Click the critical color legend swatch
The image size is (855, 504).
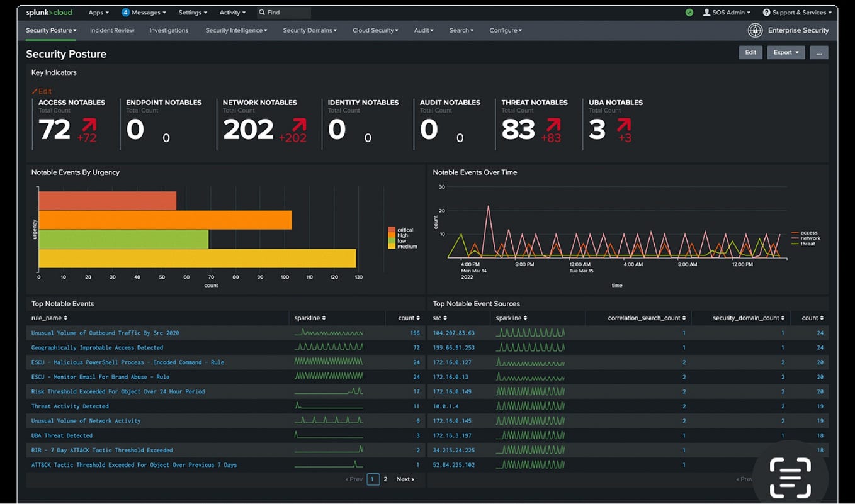pyautogui.click(x=392, y=230)
